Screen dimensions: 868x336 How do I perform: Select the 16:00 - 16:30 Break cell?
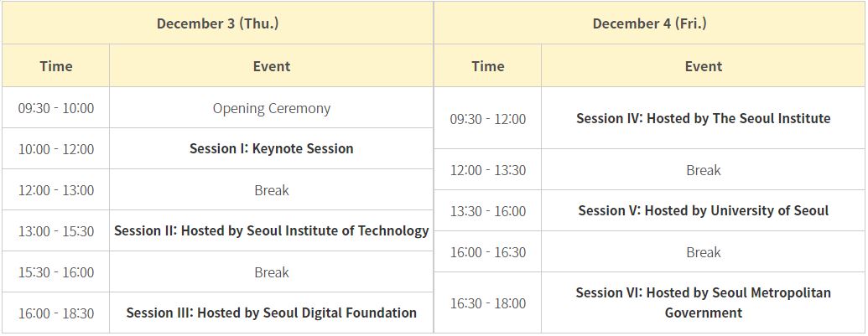coord(703,251)
